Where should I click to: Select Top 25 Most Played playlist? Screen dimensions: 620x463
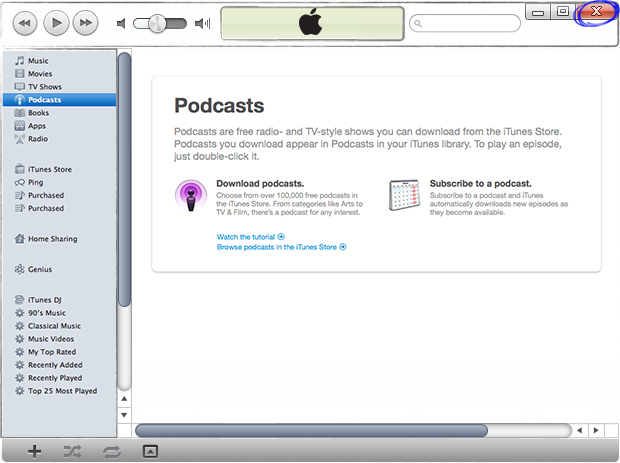click(59, 391)
